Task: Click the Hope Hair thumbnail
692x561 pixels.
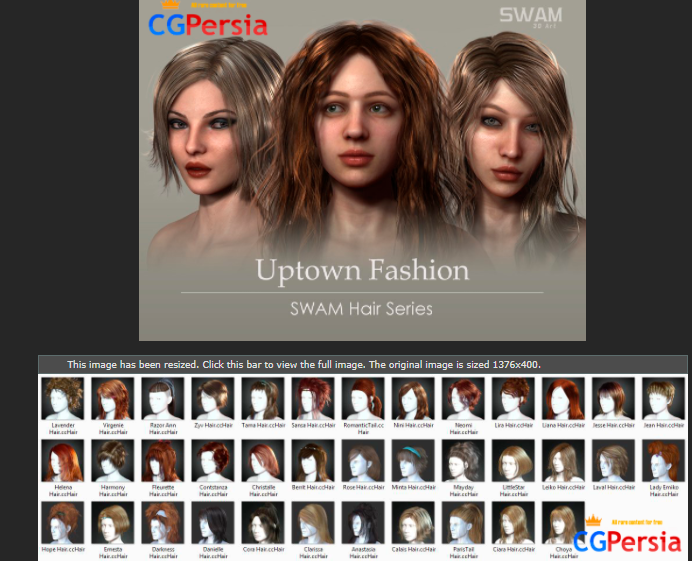Action: (x=63, y=523)
